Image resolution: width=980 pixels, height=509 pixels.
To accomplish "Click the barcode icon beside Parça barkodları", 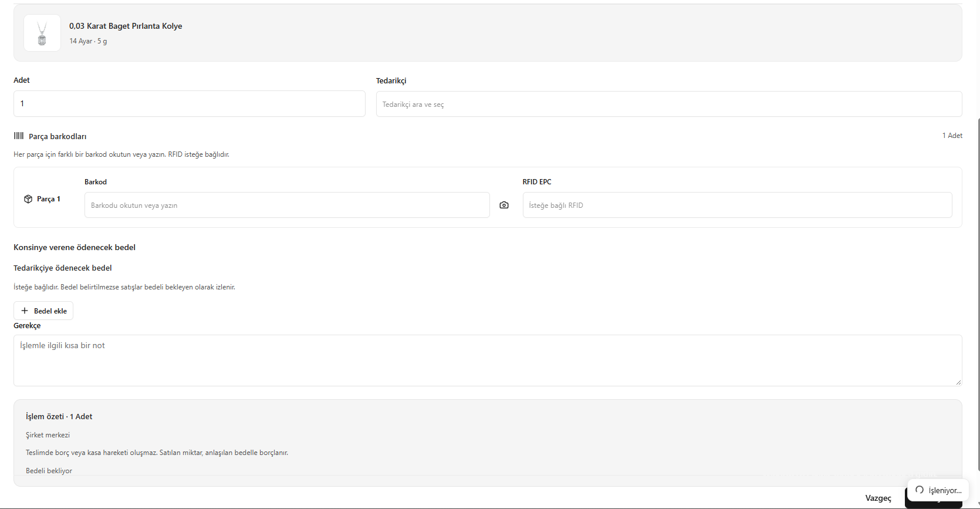I will click(19, 136).
